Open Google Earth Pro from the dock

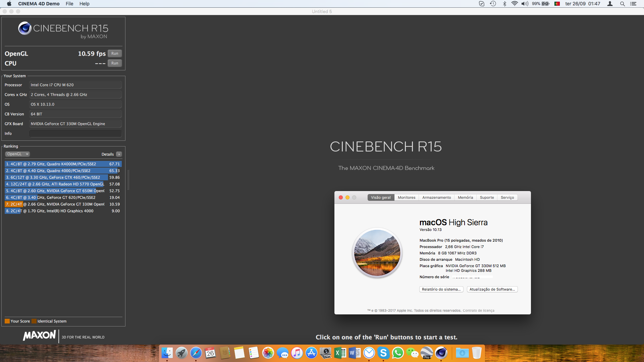coord(427,353)
